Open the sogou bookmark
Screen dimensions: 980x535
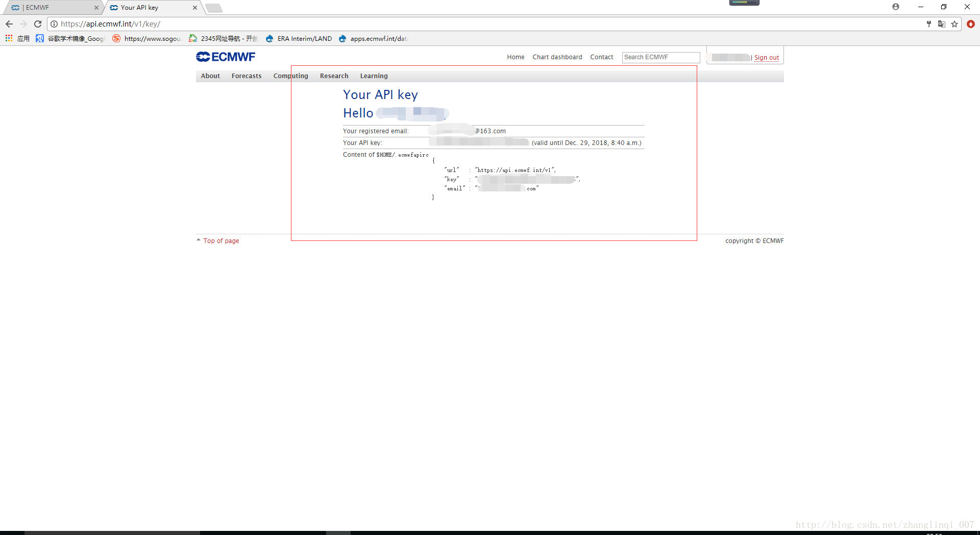coord(146,38)
